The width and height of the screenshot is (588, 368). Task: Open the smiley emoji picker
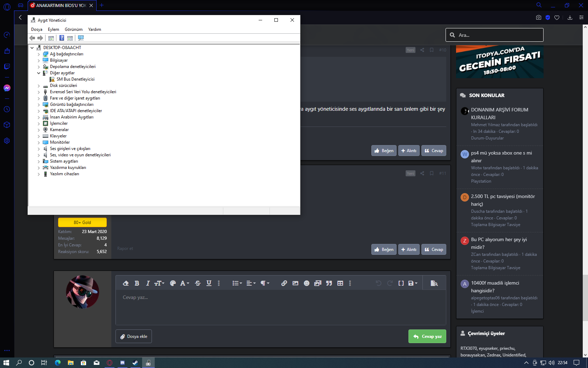click(307, 283)
